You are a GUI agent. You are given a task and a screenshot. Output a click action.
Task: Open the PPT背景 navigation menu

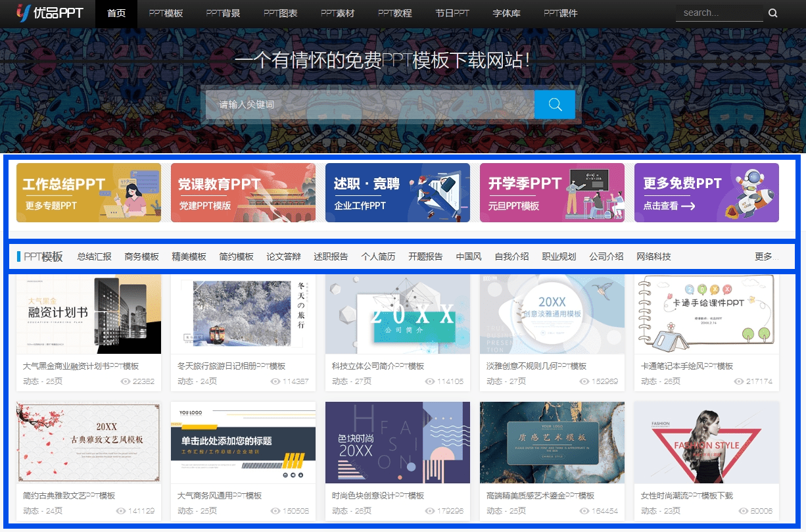click(x=223, y=13)
